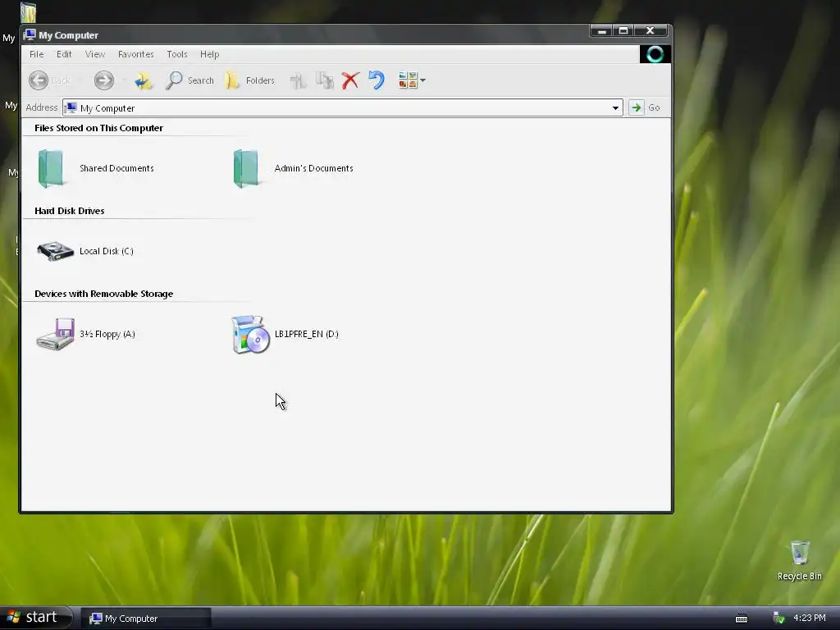Select the Local Disk (C:) drive icon

[x=55, y=251]
